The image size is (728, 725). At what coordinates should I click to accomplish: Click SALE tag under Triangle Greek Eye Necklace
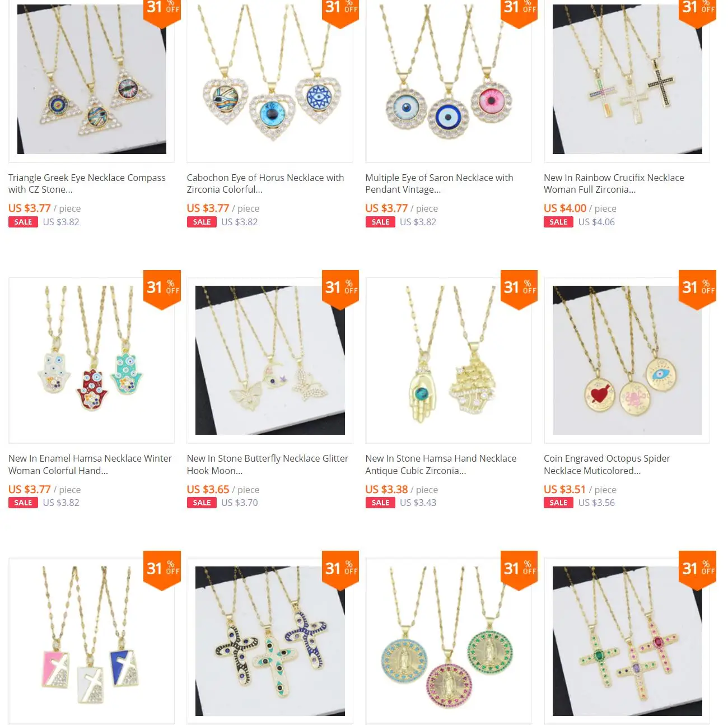tap(23, 222)
